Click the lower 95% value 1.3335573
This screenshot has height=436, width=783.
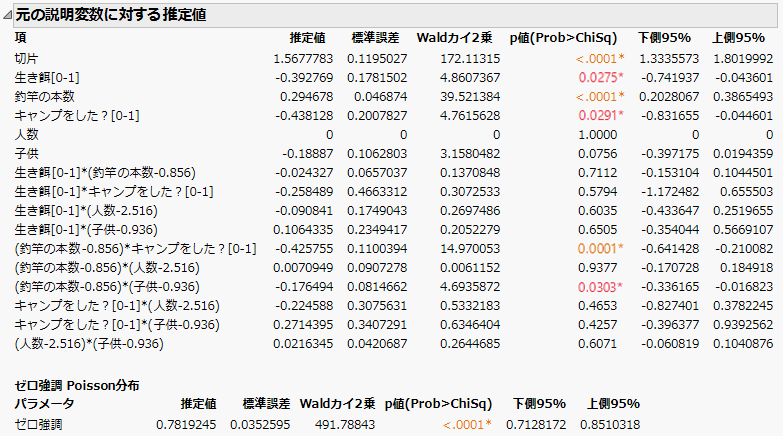click(x=669, y=58)
